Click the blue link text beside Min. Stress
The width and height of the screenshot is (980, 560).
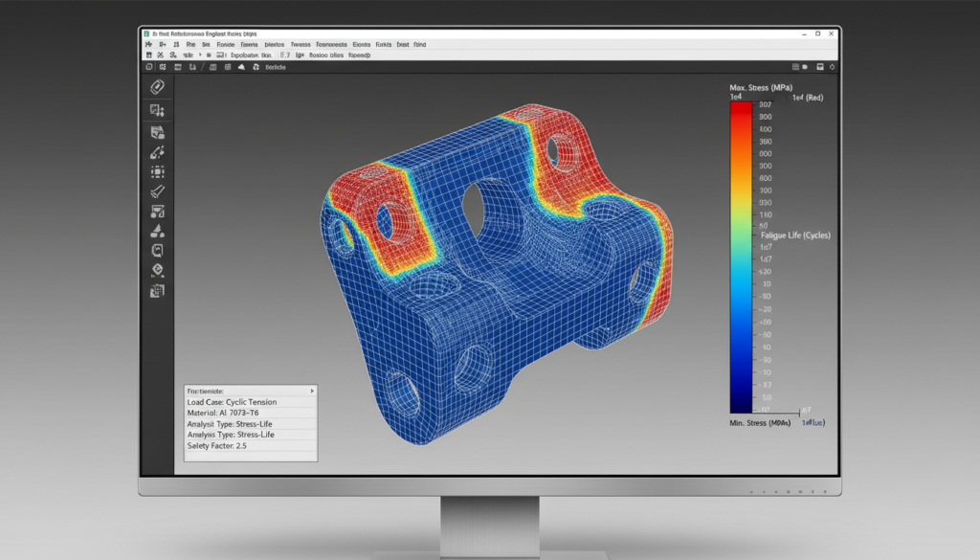point(813,423)
